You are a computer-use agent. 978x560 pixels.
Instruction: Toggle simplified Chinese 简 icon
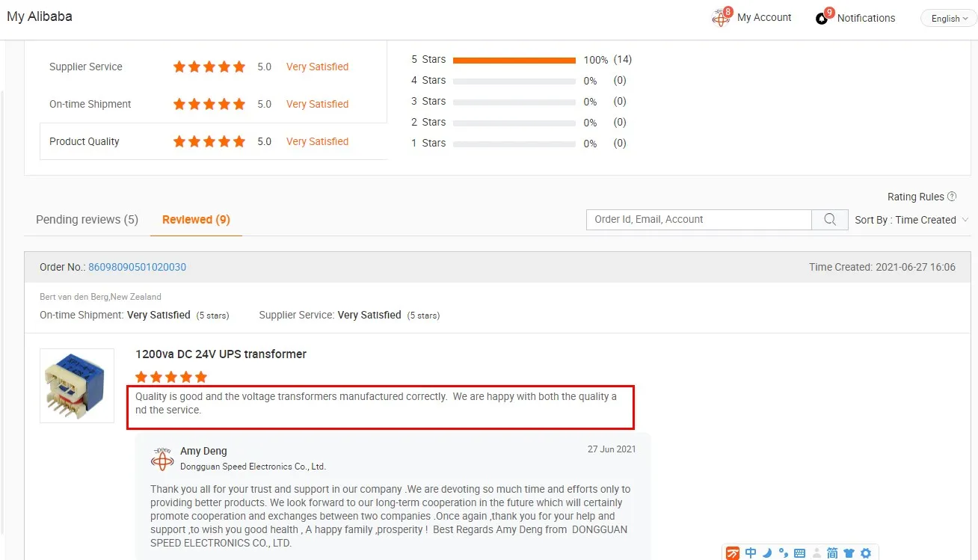[x=832, y=553]
